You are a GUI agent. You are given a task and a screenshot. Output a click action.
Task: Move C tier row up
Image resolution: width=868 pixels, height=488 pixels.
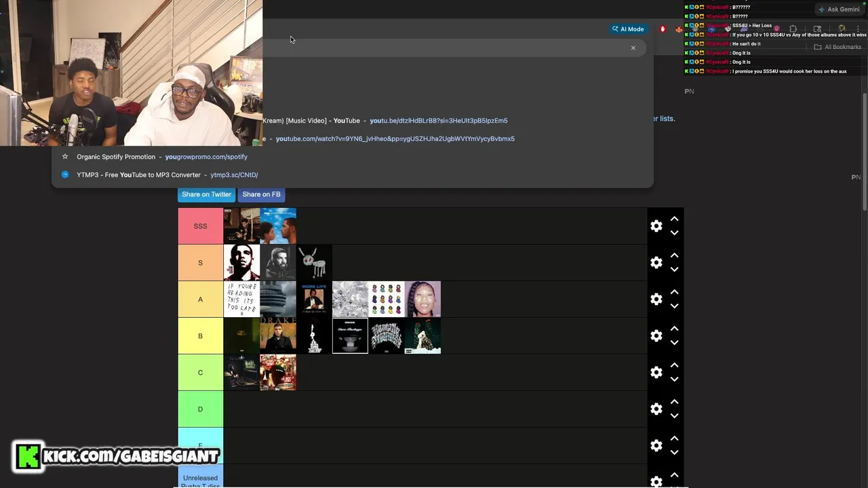click(x=675, y=365)
